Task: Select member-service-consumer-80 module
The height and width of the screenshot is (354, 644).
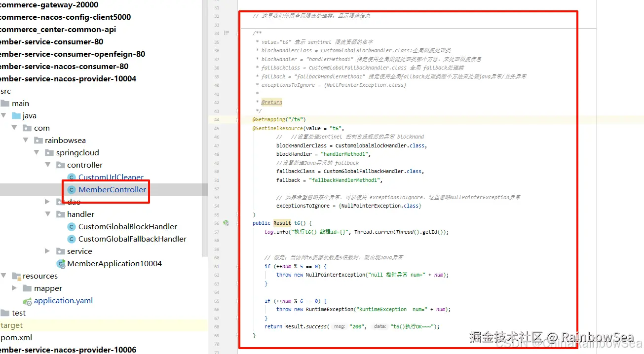Action: (52, 42)
